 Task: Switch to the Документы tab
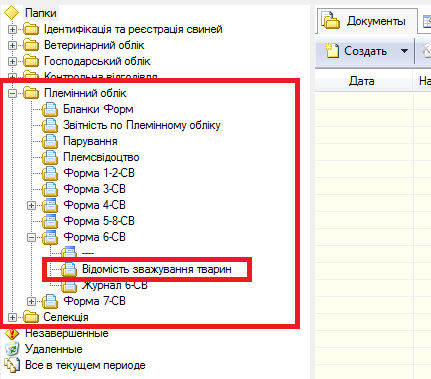coord(367,21)
